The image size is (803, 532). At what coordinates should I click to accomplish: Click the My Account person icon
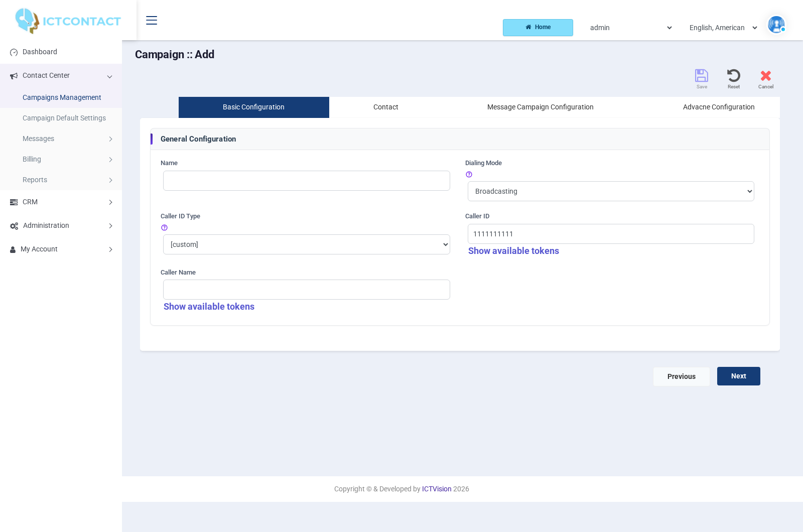point(13,249)
